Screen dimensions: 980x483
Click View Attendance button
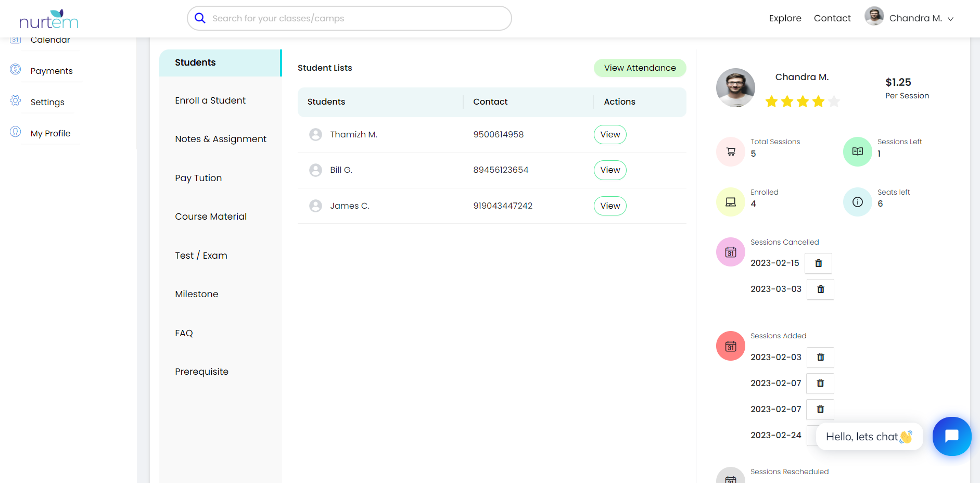click(640, 68)
